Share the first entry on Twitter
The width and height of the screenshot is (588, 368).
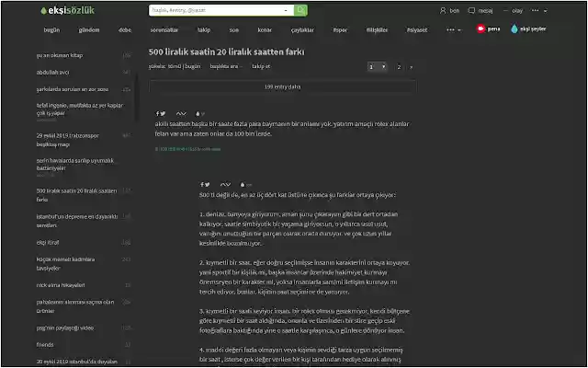tap(163, 114)
